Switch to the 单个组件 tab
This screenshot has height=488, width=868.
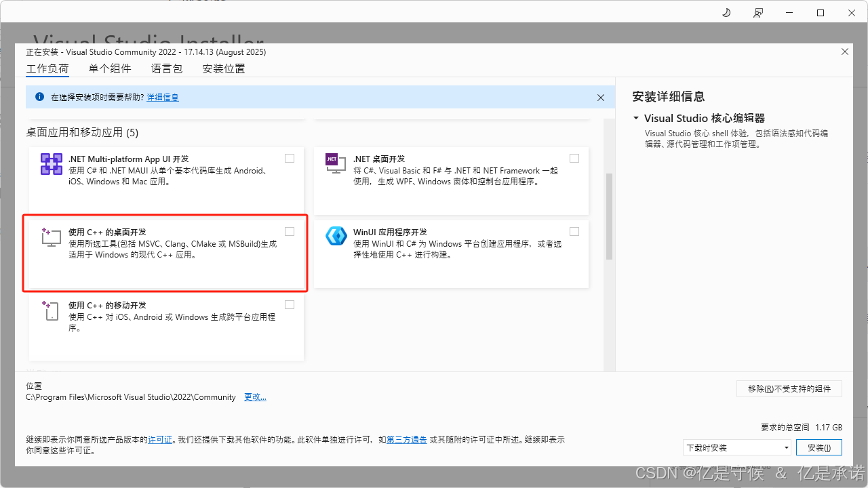point(110,68)
